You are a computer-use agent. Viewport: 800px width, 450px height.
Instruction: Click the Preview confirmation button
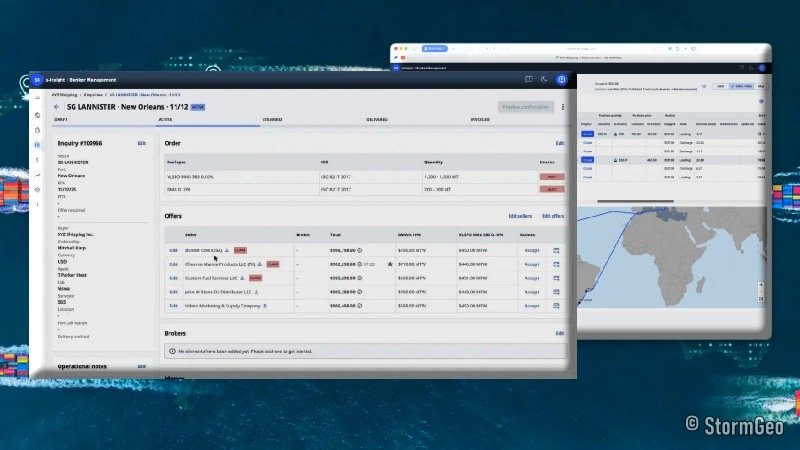click(525, 107)
